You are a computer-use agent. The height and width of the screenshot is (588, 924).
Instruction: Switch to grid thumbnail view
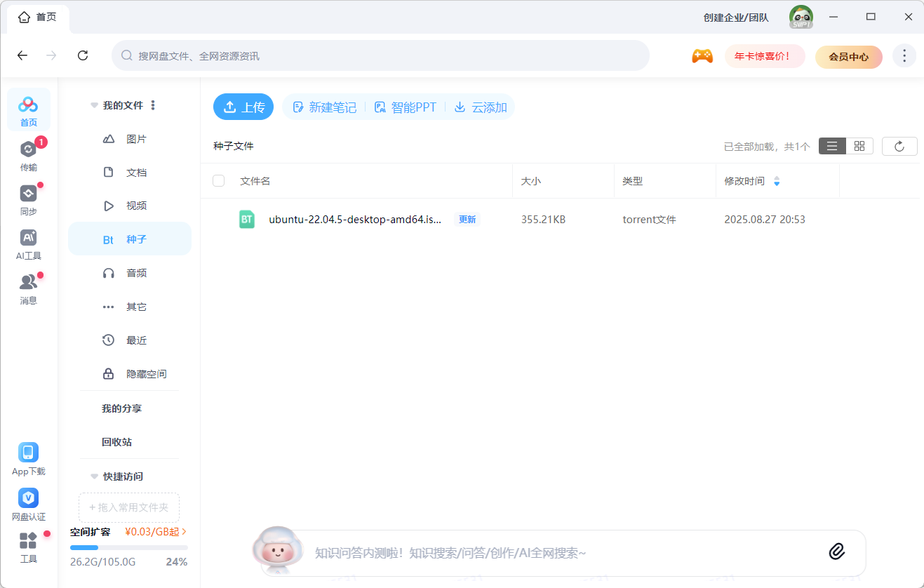[x=859, y=146]
